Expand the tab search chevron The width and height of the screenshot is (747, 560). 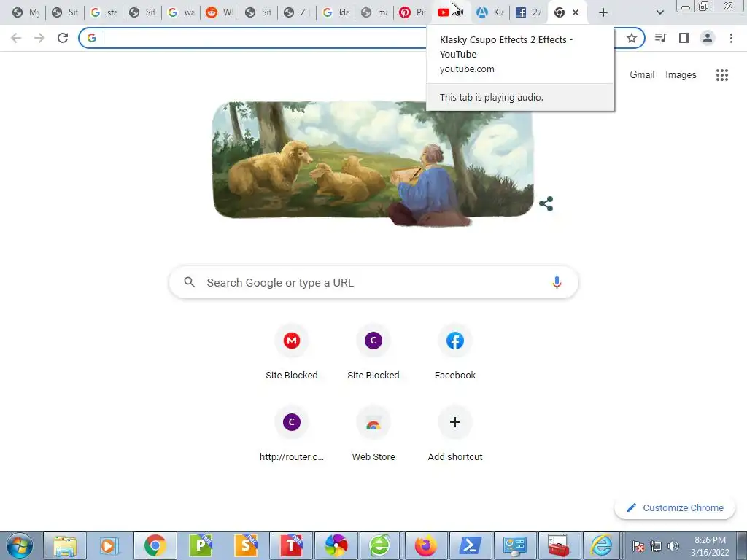pyautogui.click(x=659, y=12)
